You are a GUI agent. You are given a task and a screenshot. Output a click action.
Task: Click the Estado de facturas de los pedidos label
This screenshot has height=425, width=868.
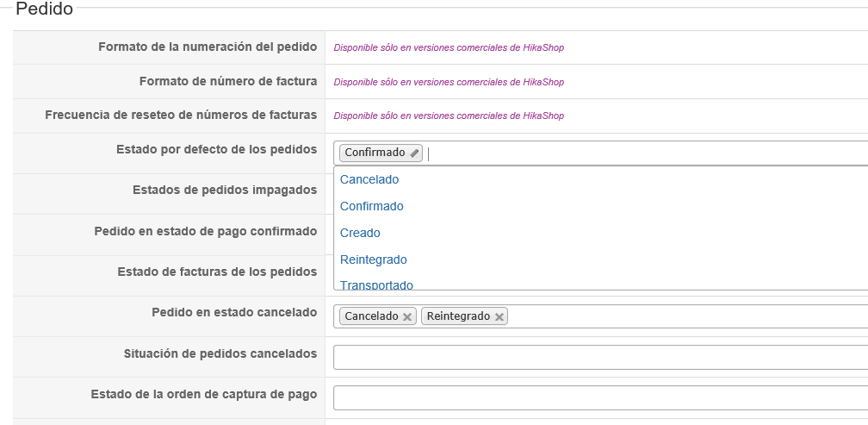tap(217, 272)
